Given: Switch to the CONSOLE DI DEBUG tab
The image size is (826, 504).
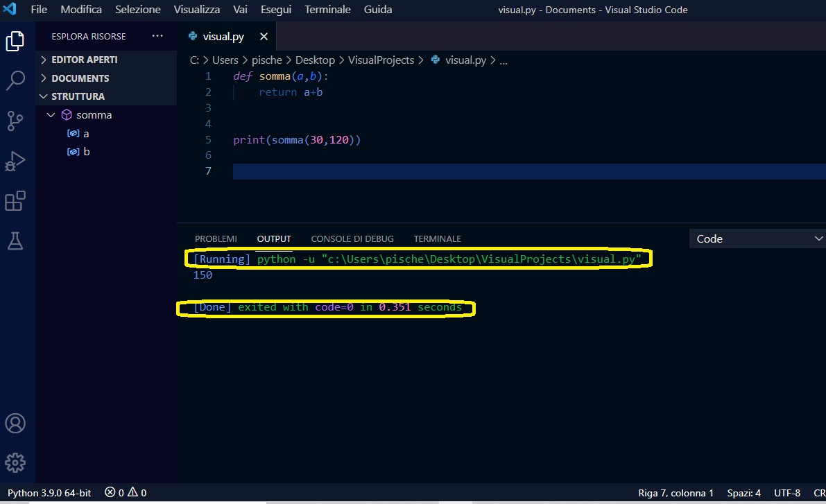Looking at the screenshot, I should pyautogui.click(x=352, y=238).
